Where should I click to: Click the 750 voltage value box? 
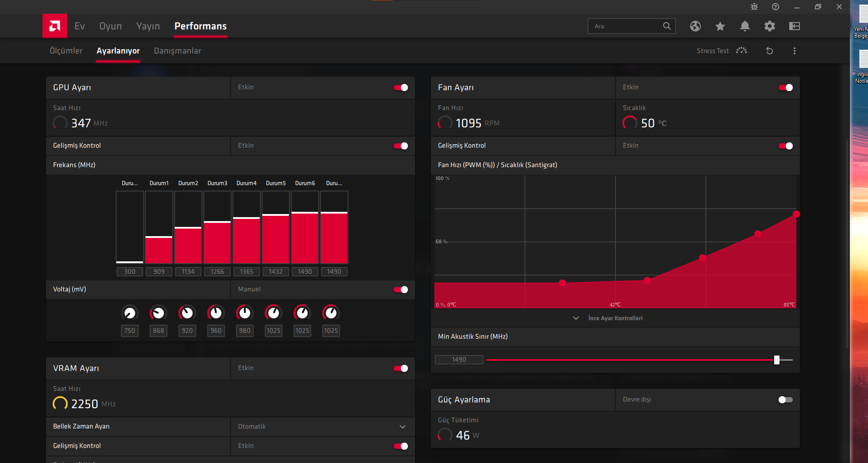(130, 331)
